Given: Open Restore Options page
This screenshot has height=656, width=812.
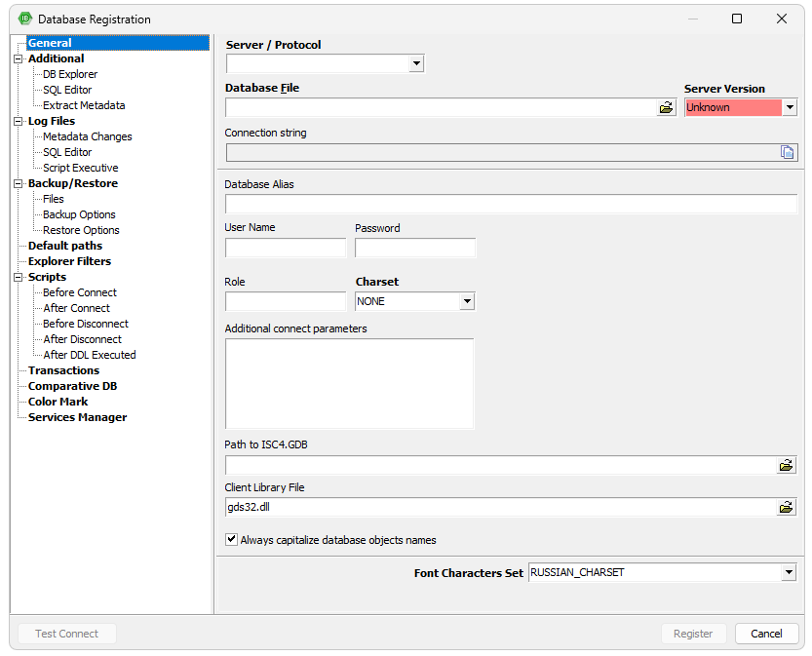Looking at the screenshot, I should coord(81,230).
